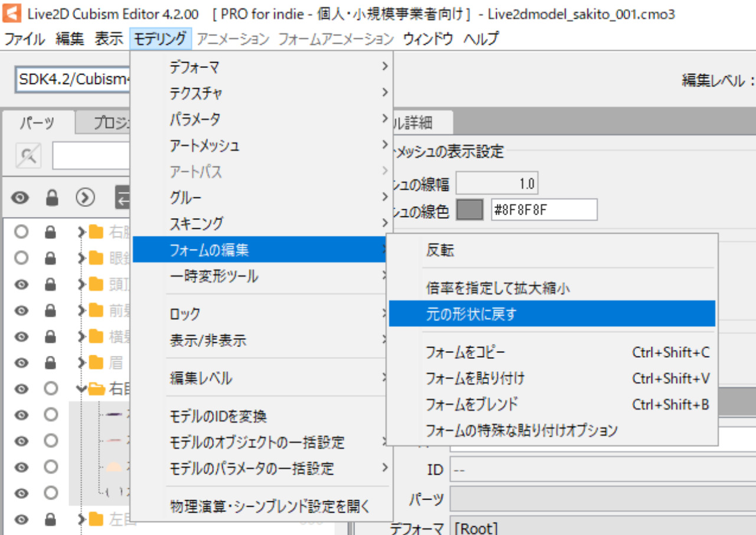
Task: Lock the 右目 folder via lock circle
Action: [51, 388]
